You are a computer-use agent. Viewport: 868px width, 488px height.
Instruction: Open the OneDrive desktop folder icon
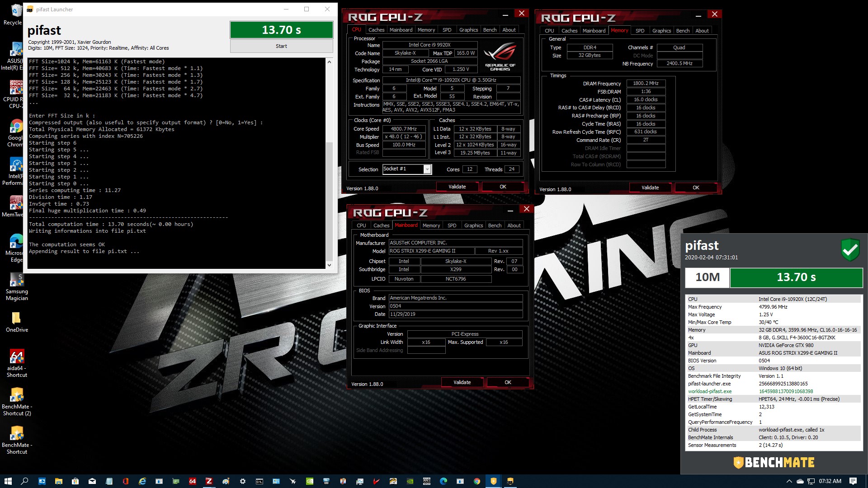point(17,322)
